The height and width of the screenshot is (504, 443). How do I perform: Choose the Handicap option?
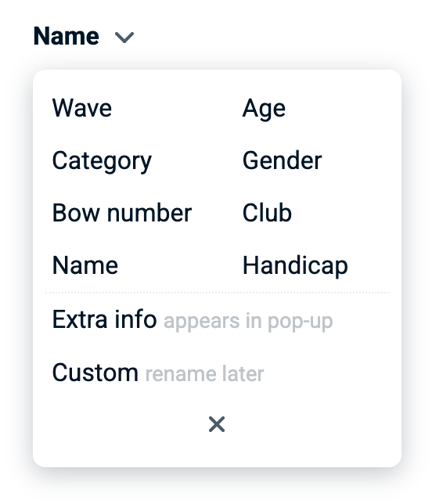[295, 266]
